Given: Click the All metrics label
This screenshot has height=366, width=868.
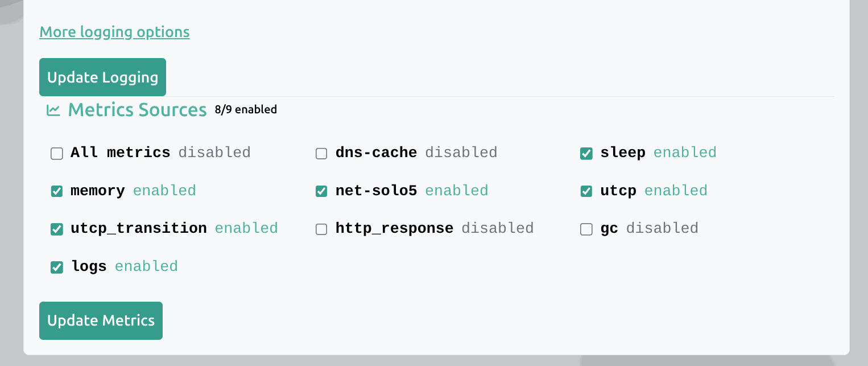Looking at the screenshot, I should tap(121, 153).
